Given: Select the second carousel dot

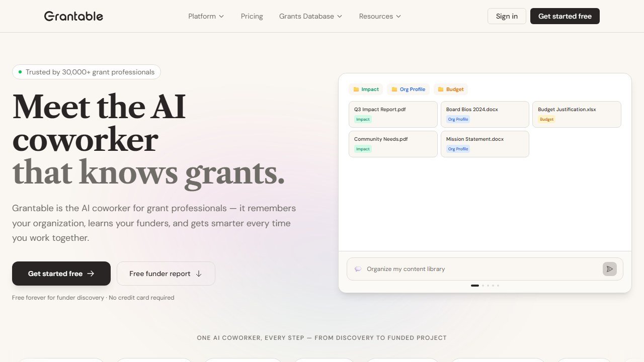Looking at the screenshot, I should pos(483,286).
